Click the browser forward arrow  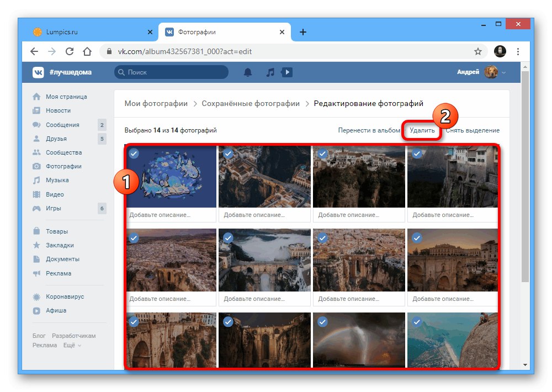(52, 51)
